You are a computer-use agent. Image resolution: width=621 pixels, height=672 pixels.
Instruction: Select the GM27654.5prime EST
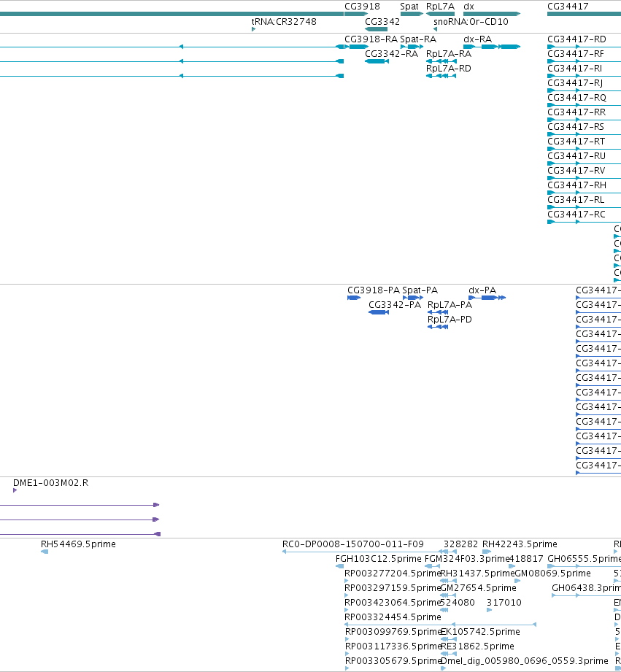449,595
